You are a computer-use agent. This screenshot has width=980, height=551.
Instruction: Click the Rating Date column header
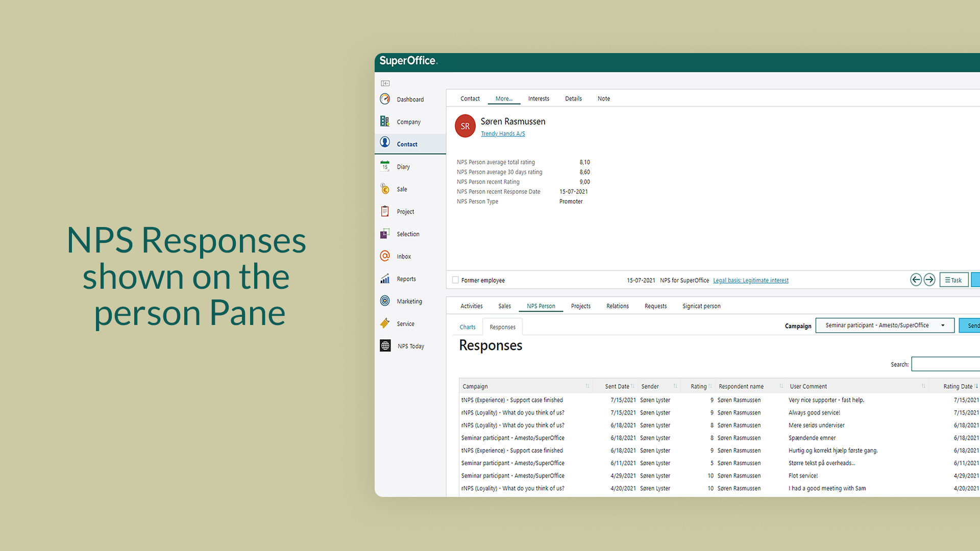pos(958,386)
